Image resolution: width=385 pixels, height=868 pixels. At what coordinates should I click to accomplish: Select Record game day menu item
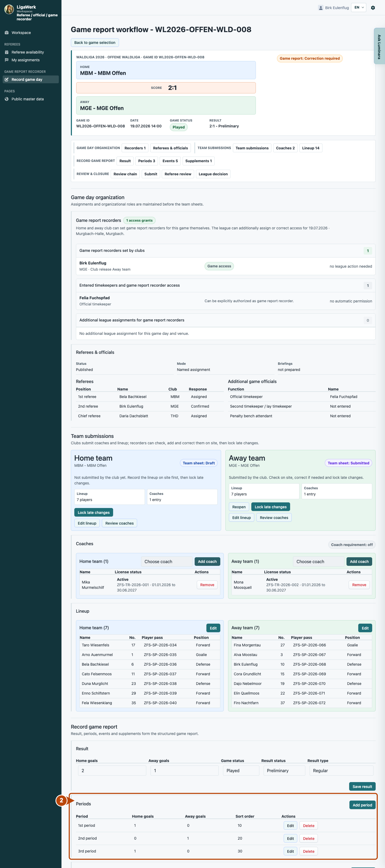[31, 79]
